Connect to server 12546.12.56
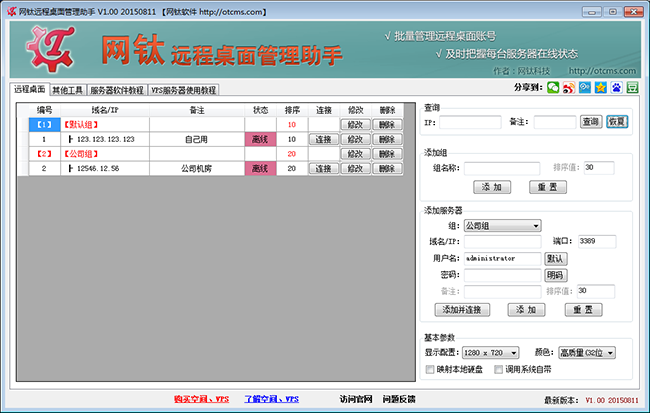This screenshot has width=650, height=413. [324, 168]
